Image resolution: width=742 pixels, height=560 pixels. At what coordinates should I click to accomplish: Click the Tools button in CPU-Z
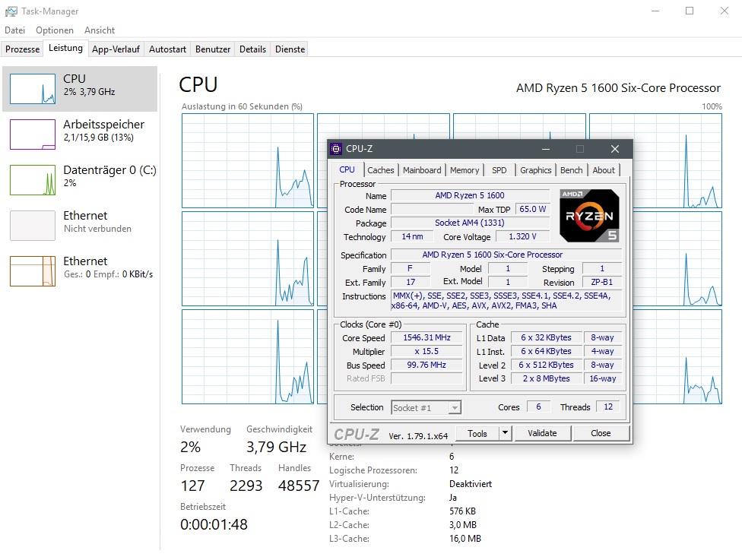477,433
